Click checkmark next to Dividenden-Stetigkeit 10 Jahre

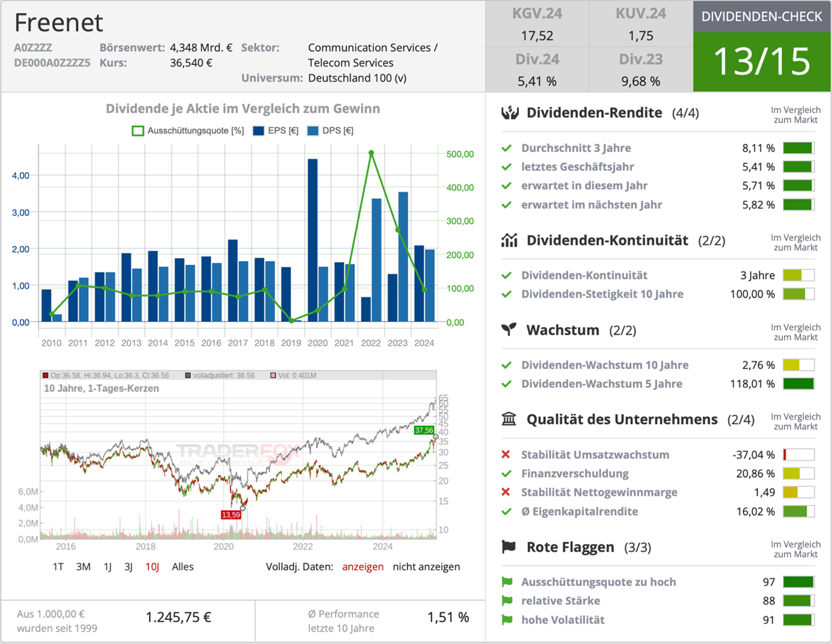pyautogui.click(x=507, y=294)
